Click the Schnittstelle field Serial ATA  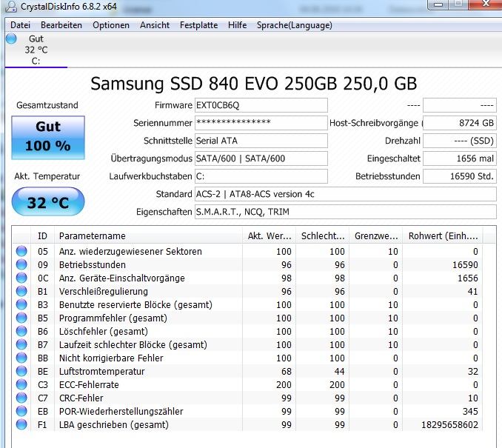pos(261,141)
